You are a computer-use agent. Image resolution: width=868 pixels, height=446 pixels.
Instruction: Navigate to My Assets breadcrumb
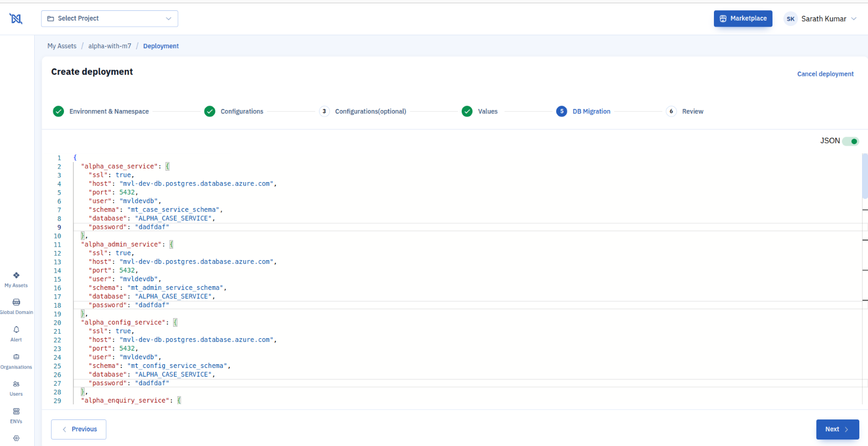[x=62, y=46]
